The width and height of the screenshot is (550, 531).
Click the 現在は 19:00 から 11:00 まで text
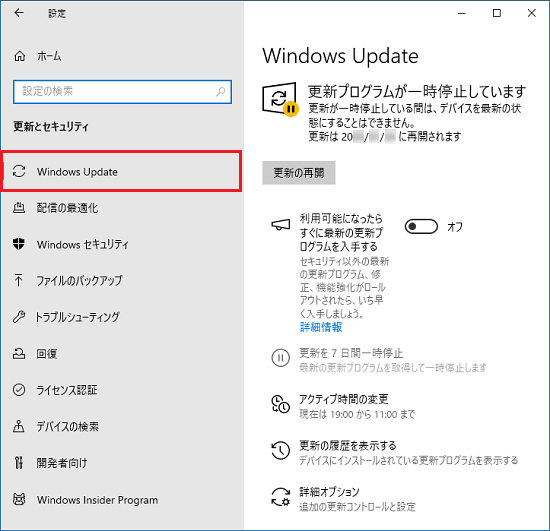(x=357, y=414)
